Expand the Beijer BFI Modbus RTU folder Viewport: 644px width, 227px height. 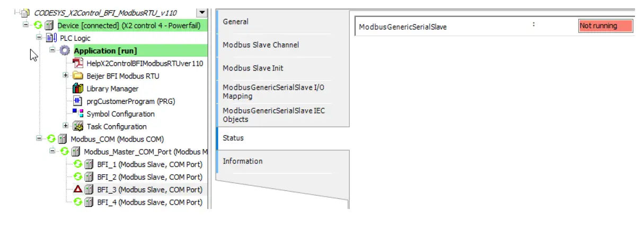point(66,76)
